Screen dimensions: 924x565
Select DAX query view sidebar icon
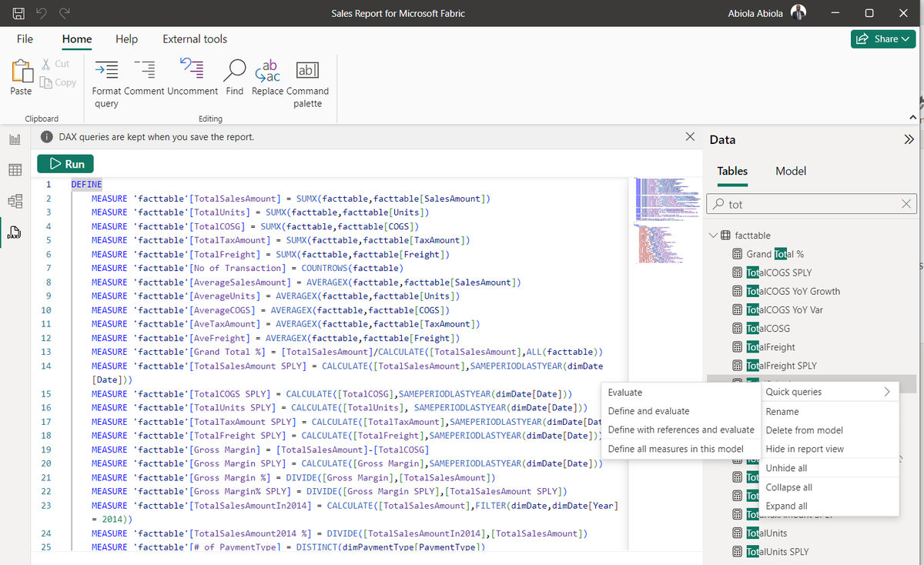tap(14, 232)
